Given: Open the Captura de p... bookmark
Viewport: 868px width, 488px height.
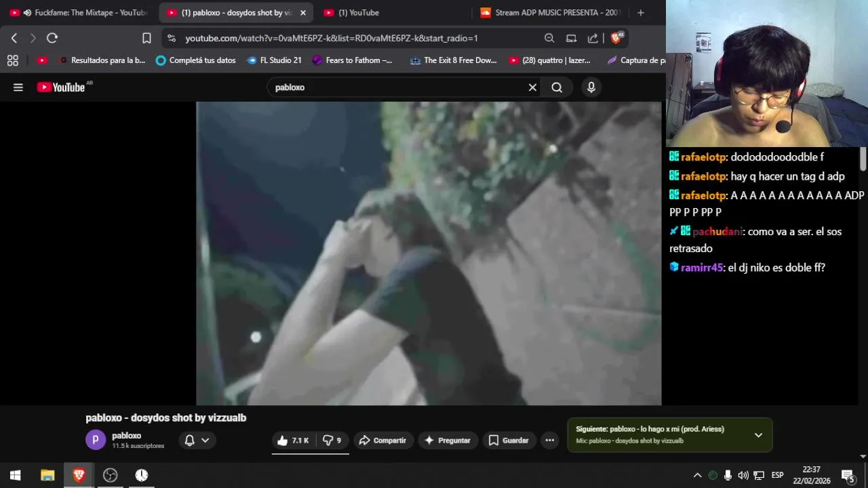Looking at the screenshot, I should (x=637, y=60).
